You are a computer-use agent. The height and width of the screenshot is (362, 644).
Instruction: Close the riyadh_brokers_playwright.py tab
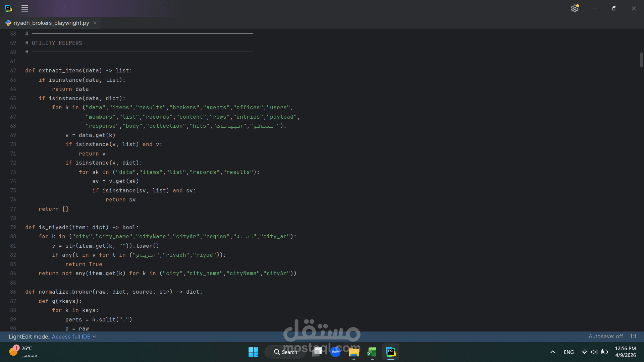(x=95, y=23)
